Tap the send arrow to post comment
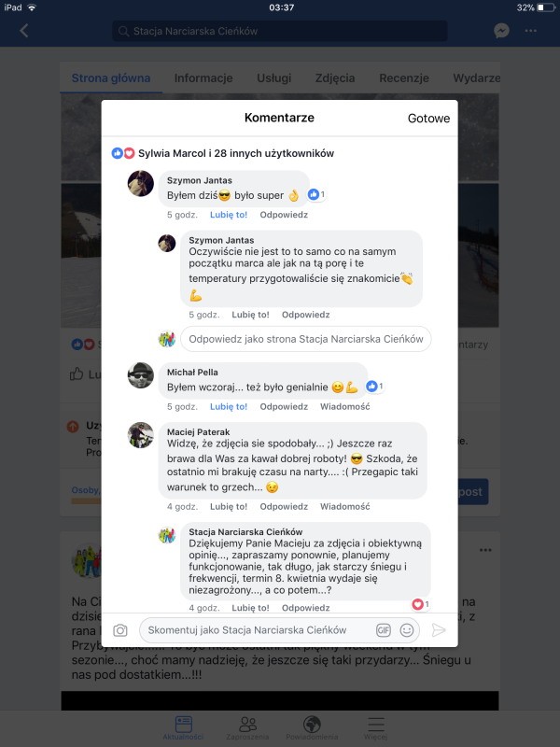 pyautogui.click(x=438, y=630)
